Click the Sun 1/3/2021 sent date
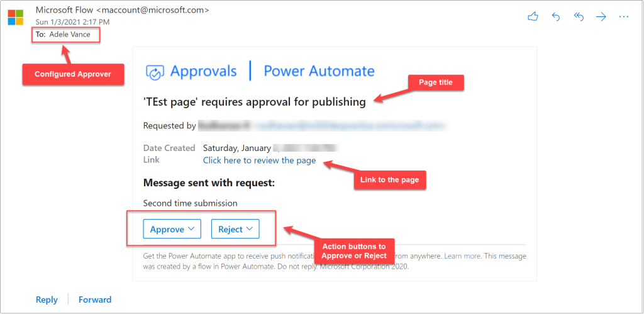Screen dimensions: 644x314 (x=72, y=22)
